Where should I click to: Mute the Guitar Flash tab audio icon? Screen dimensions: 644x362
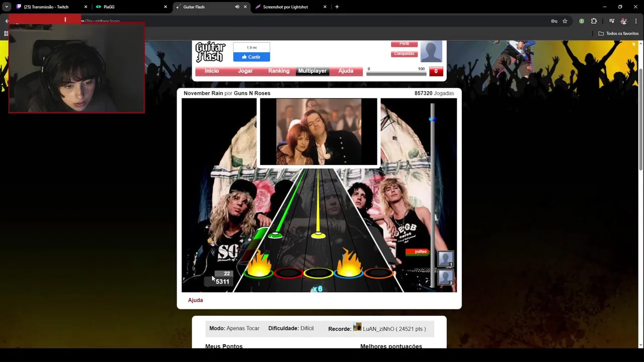237,7
